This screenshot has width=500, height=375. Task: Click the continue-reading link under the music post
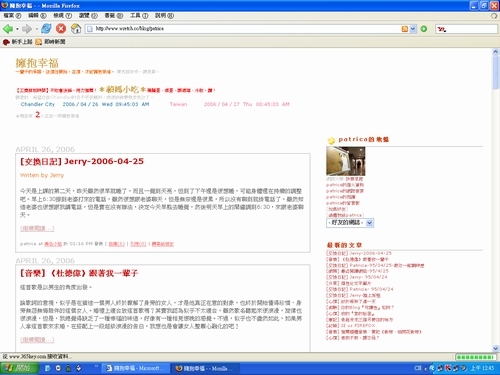click(x=37, y=340)
